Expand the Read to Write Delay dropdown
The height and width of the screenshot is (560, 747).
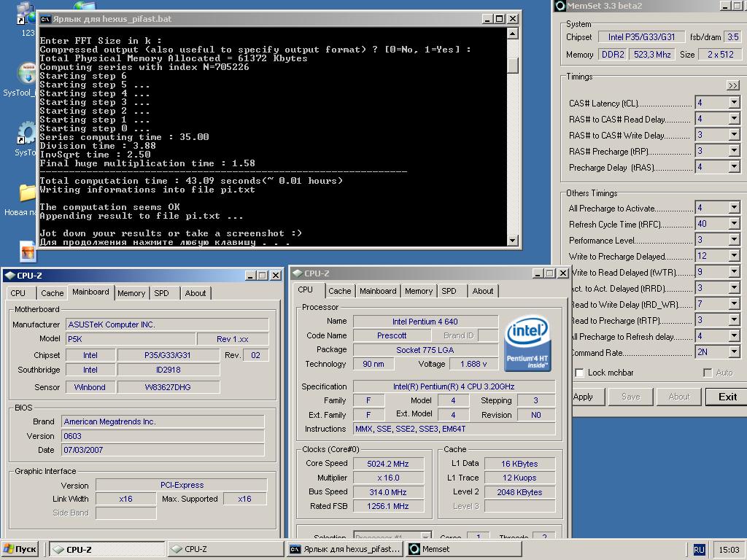[x=734, y=304]
